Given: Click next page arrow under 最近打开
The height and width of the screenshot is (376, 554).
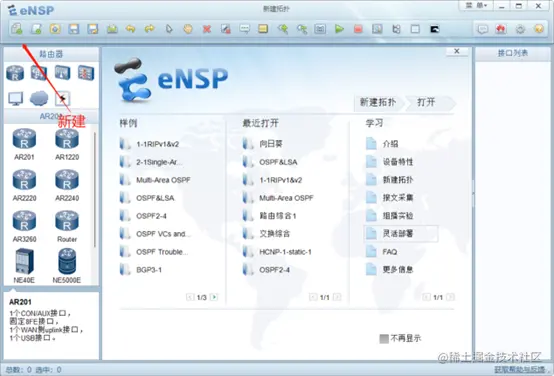Looking at the screenshot, I should [337, 297].
